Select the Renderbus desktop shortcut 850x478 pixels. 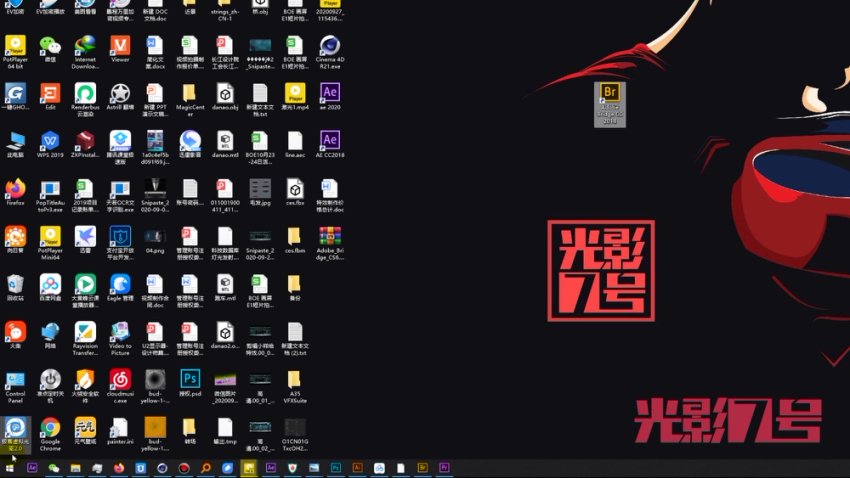pyautogui.click(x=85, y=93)
